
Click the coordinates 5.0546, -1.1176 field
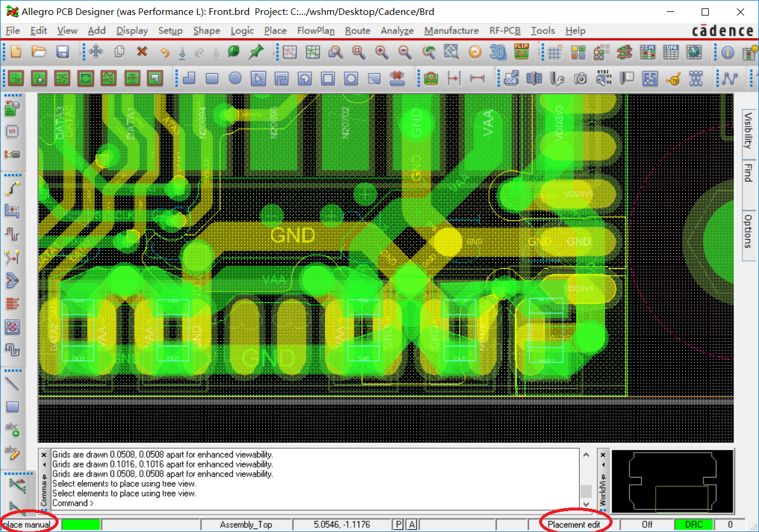(341, 525)
